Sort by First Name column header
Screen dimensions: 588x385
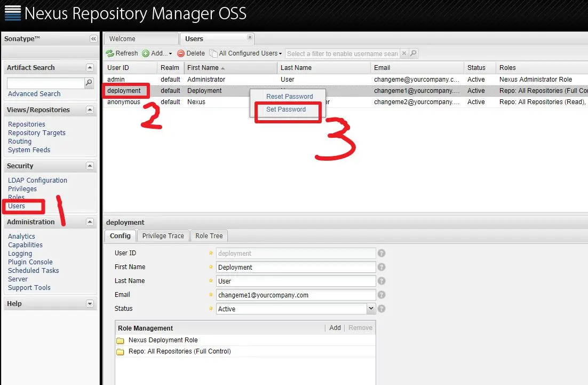click(x=231, y=67)
